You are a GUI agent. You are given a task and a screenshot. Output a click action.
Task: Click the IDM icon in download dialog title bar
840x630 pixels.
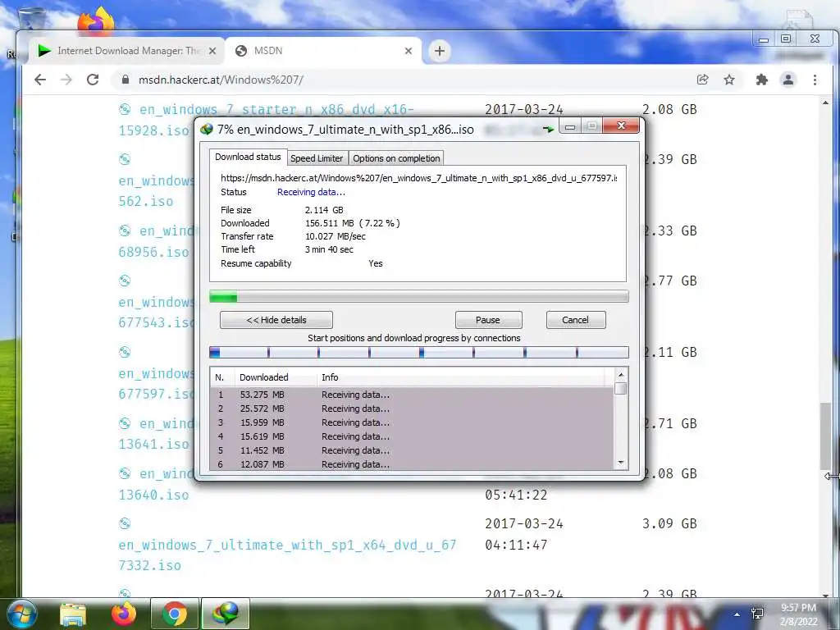coord(206,129)
